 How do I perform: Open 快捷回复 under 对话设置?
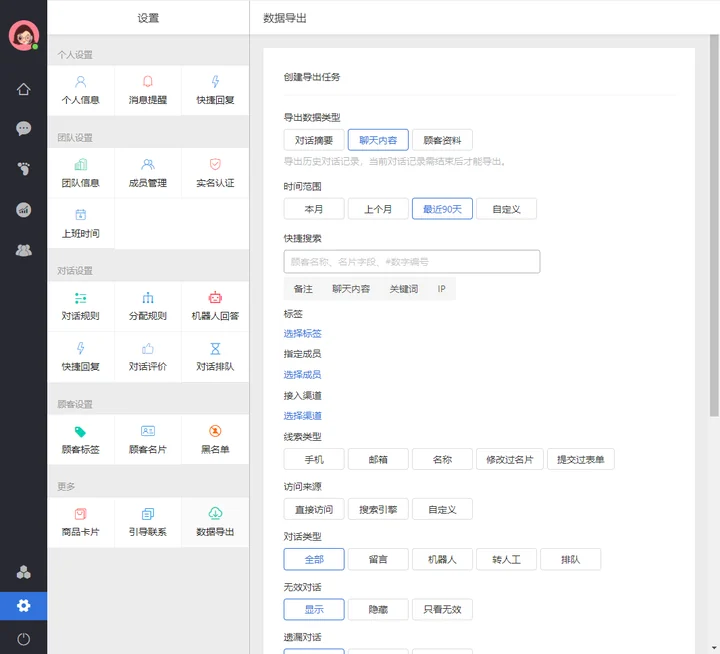(81, 357)
